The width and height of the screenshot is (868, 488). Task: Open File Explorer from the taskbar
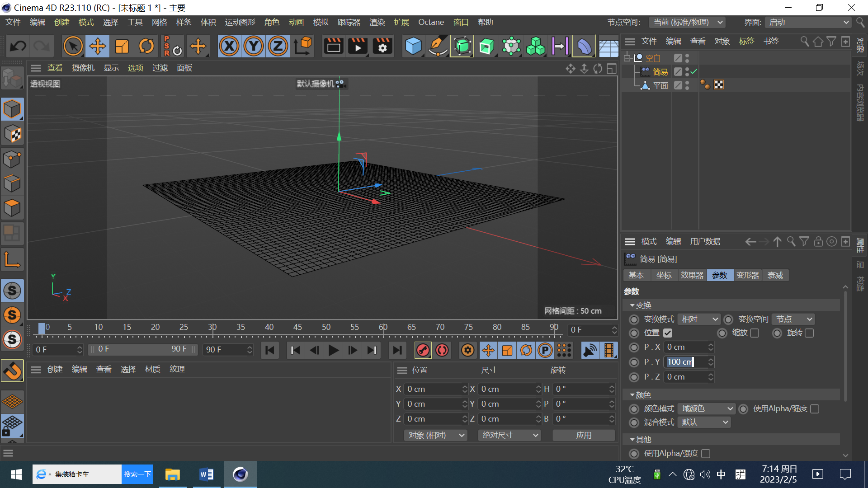pyautogui.click(x=172, y=474)
